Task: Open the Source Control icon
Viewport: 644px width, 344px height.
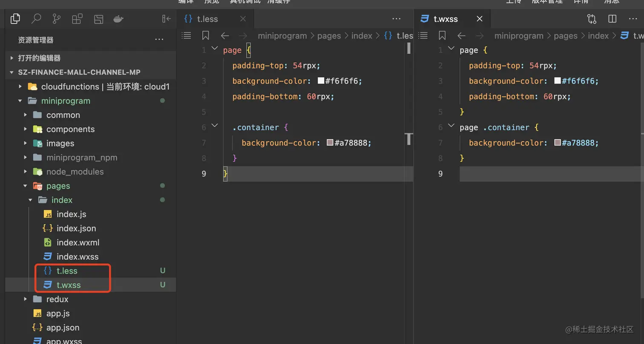Action: 57,19
